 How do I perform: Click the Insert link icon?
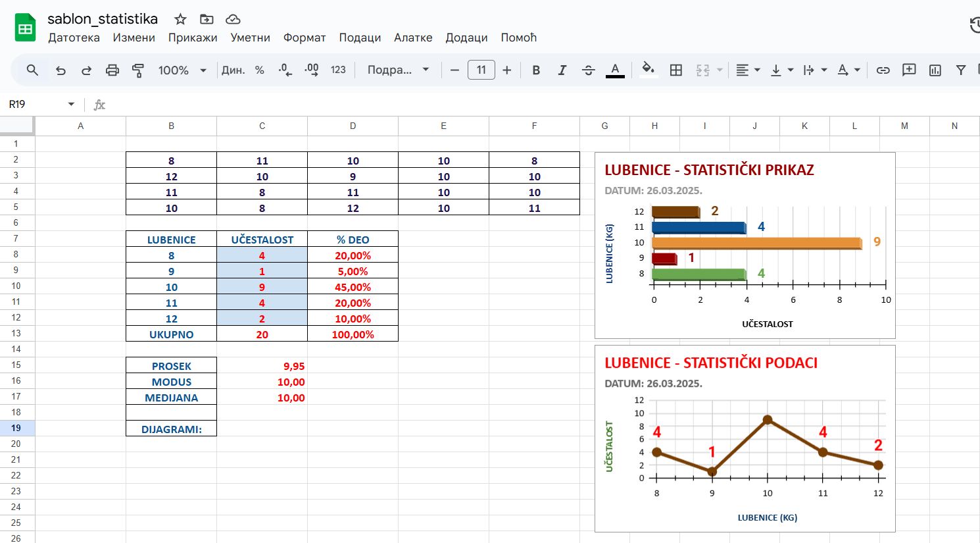(x=883, y=70)
